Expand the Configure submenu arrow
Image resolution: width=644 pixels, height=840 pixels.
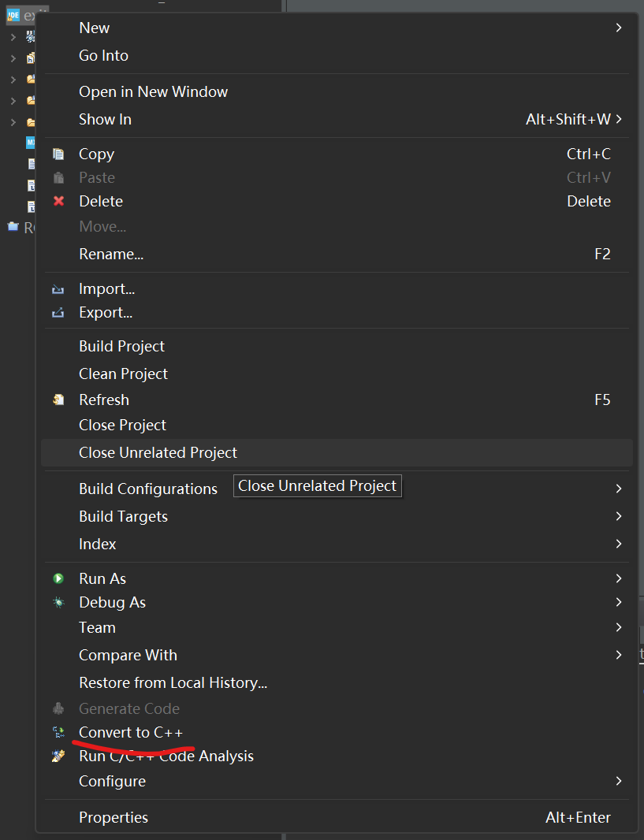click(619, 781)
